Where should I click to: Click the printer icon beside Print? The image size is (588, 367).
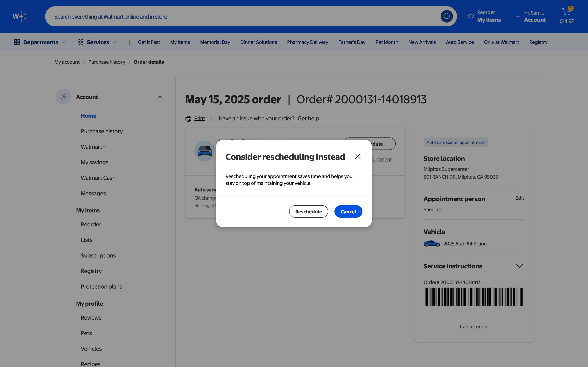(188, 119)
